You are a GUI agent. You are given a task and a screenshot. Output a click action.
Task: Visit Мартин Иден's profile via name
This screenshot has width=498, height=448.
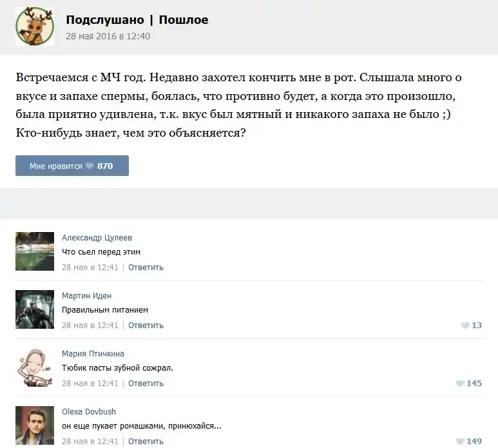click(86, 296)
